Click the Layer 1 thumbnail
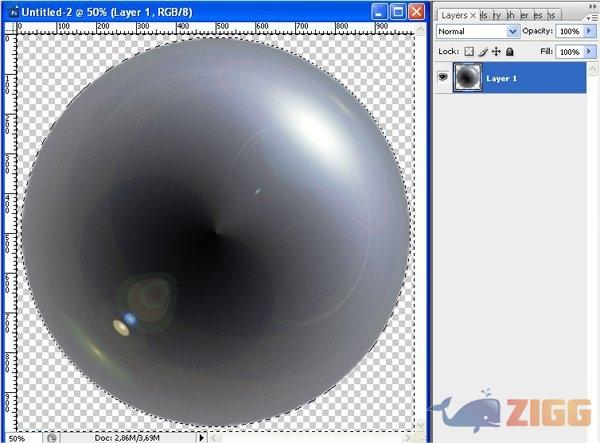Viewport: 600px width, 443px height. [468, 77]
